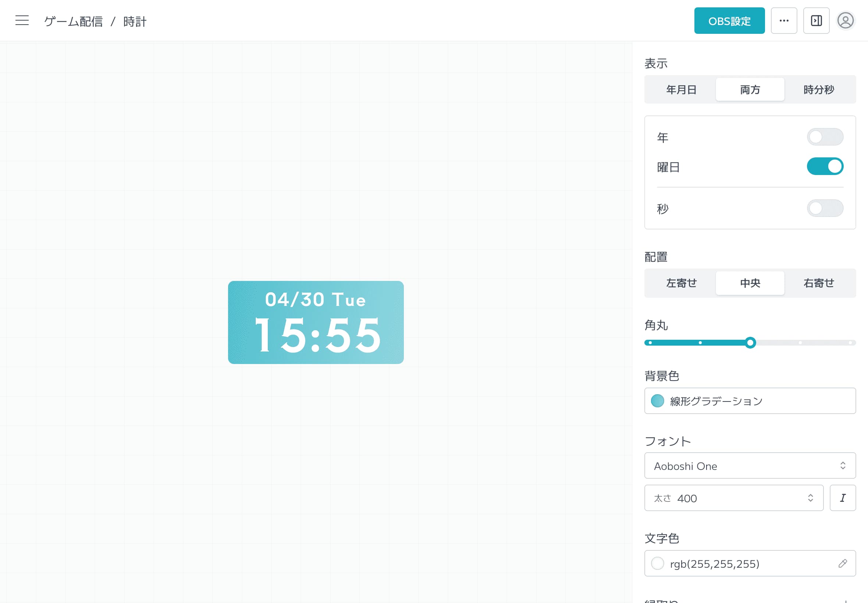Click the text color edit pencil icon

tap(842, 563)
